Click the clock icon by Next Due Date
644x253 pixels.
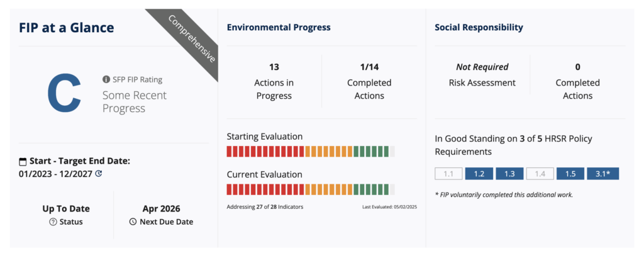[x=132, y=222]
